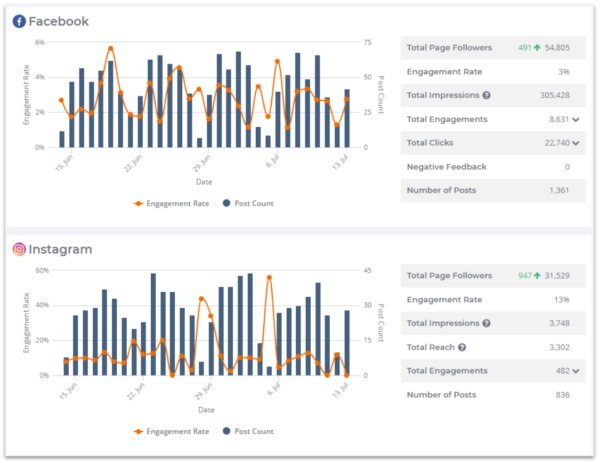Click the Instagram section heading
Viewport: 600px width, 463px height.
[x=64, y=248]
